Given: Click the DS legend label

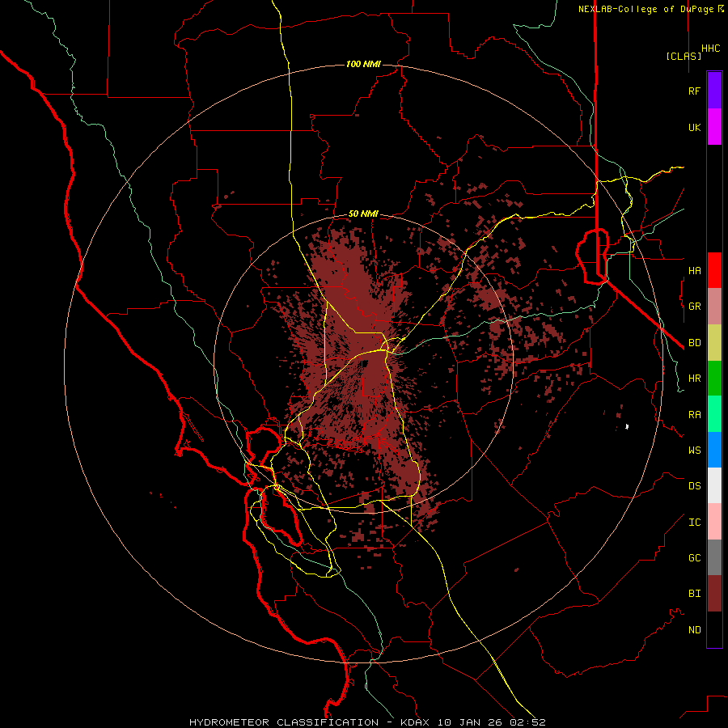Looking at the screenshot, I should (x=695, y=486).
